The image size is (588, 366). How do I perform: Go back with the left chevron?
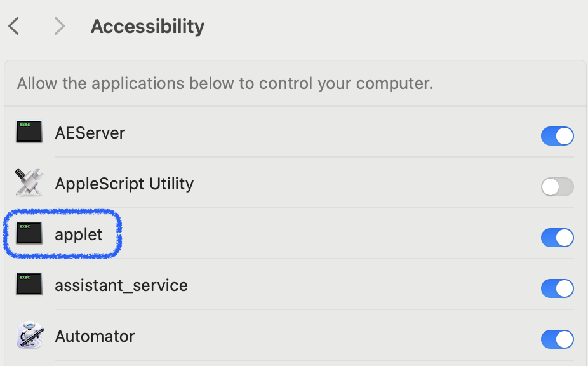(x=14, y=26)
